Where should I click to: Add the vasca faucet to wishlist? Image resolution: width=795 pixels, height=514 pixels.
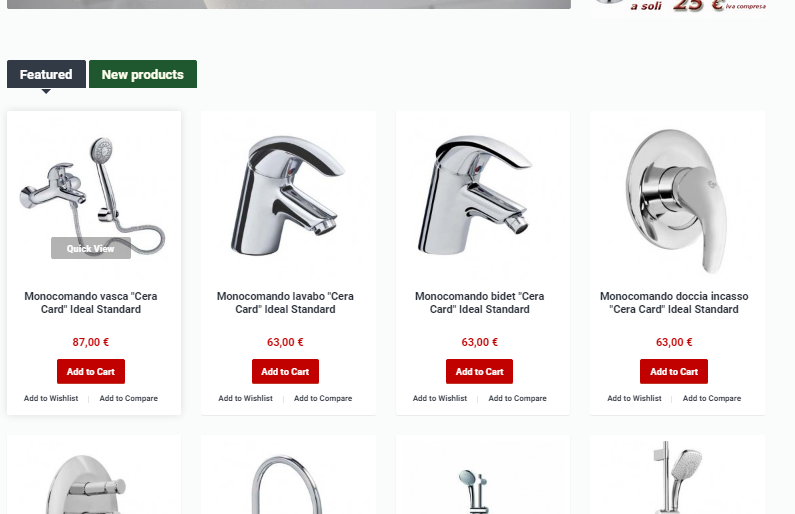[51, 398]
